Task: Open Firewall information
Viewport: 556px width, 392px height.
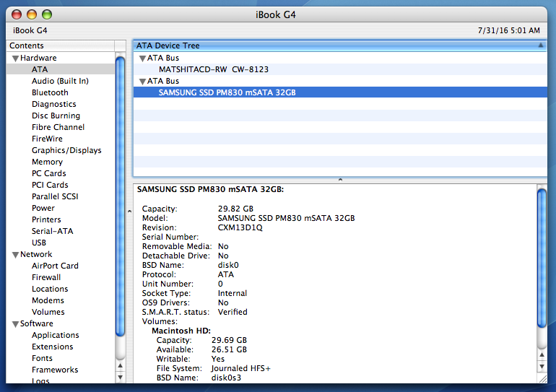Action: [46, 277]
